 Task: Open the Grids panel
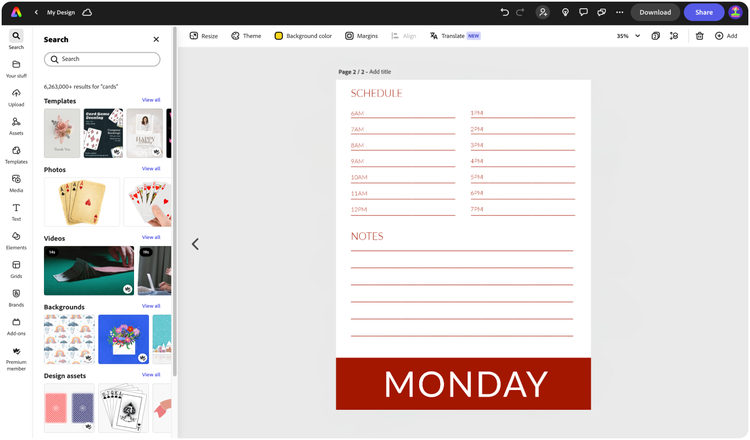(16, 270)
